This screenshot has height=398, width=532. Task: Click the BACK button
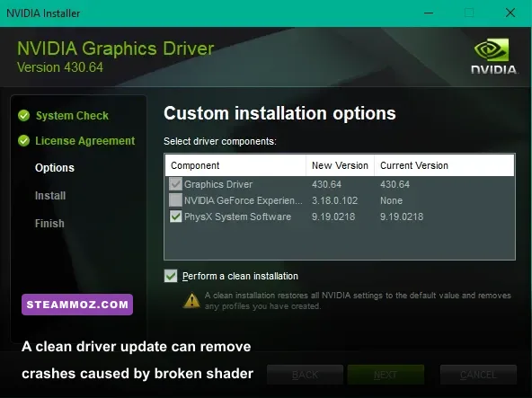click(305, 375)
